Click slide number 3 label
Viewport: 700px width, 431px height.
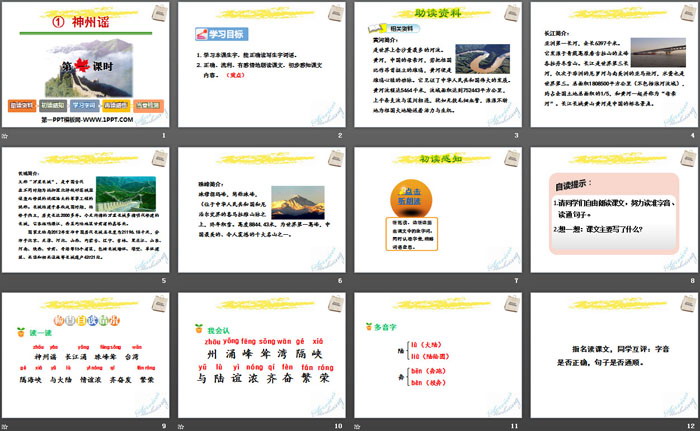point(516,135)
